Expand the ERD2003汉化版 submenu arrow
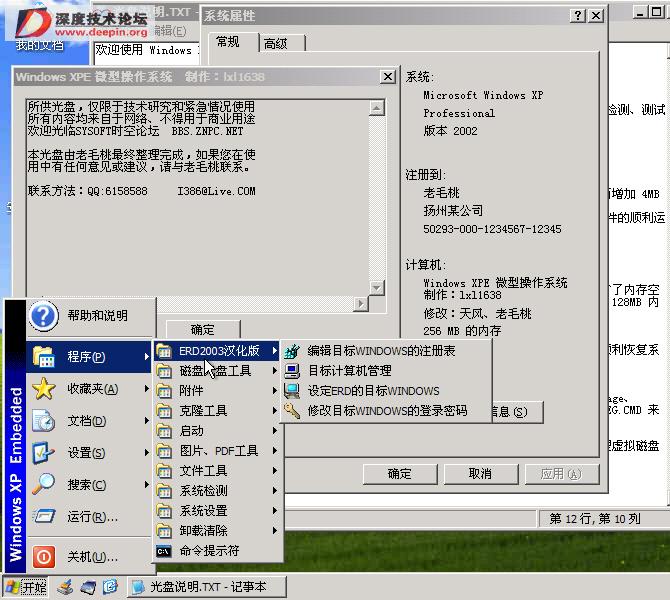This screenshot has width=670, height=600. pos(275,351)
